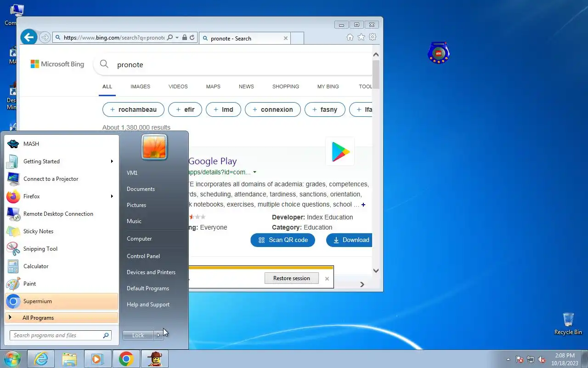
Task: Click Internet Explorer taskbar icon
Action: 41,359
